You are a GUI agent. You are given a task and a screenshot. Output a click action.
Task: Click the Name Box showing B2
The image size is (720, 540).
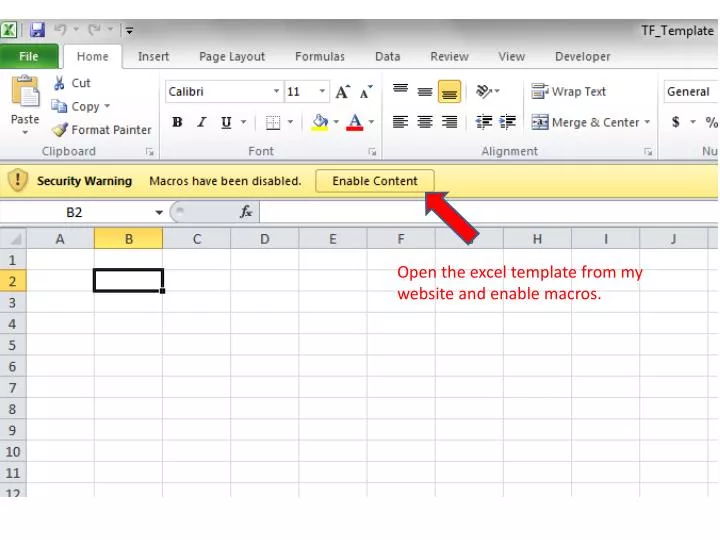coord(75,213)
